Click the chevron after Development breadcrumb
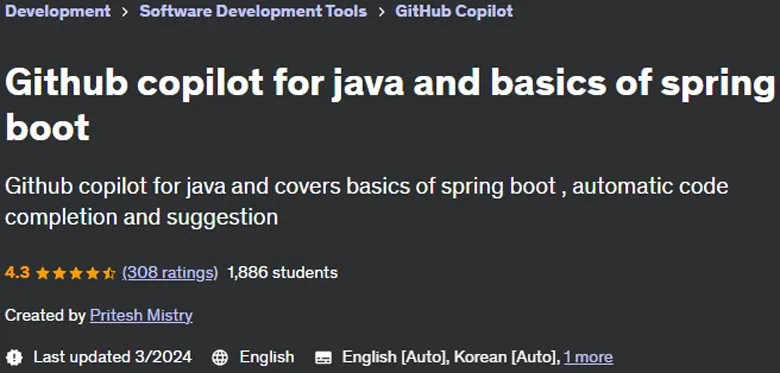Viewport: 780px width, 373px height. [125, 11]
